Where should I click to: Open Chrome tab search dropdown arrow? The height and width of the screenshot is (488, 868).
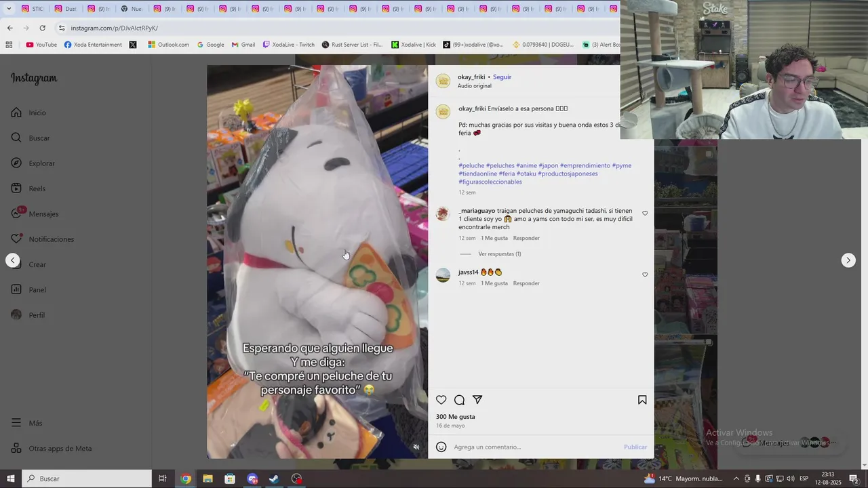coord(9,9)
